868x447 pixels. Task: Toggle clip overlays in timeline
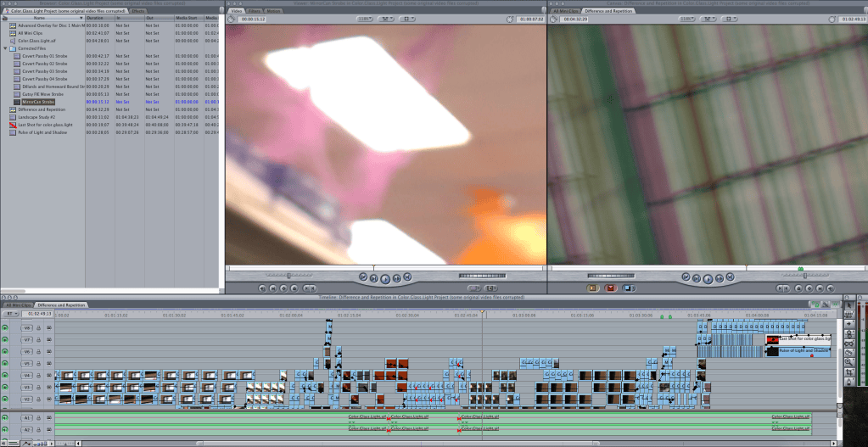pyautogui.click(x=26, y=443)
